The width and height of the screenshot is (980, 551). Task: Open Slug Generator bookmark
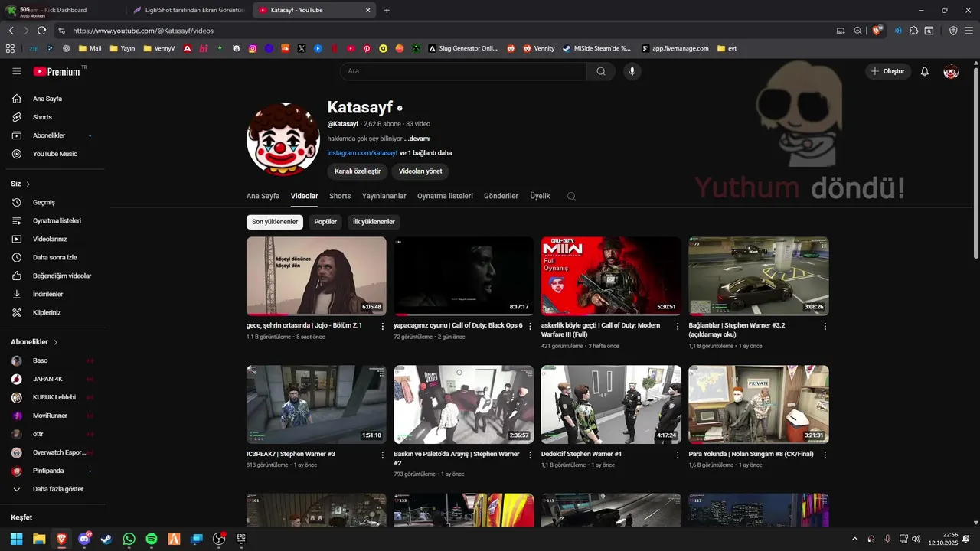(x=462, y=48)
